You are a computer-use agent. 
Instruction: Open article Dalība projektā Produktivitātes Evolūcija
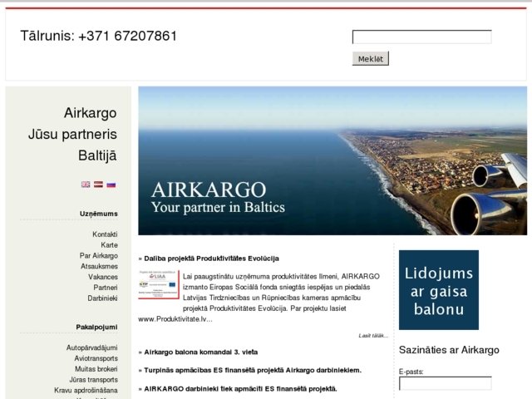(x=211, y=259)
